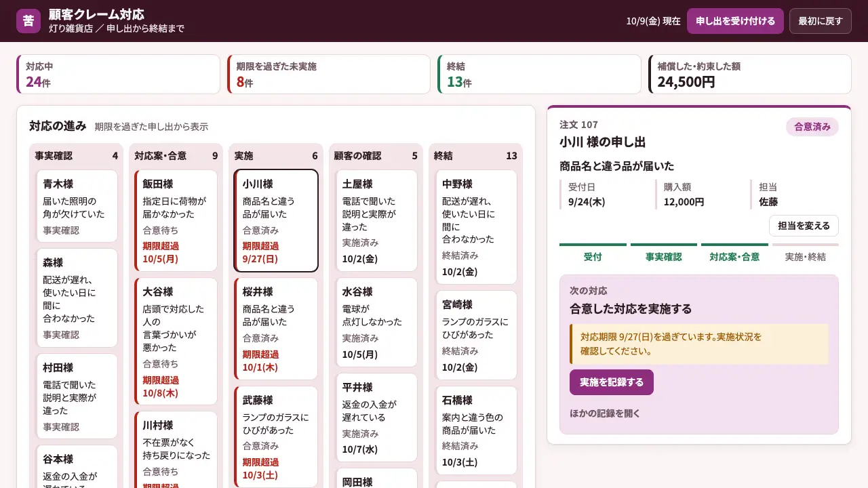Viewport: 868px width, 488px height.
Task: Open 森様's complaint card
Action: coord(76,298)
